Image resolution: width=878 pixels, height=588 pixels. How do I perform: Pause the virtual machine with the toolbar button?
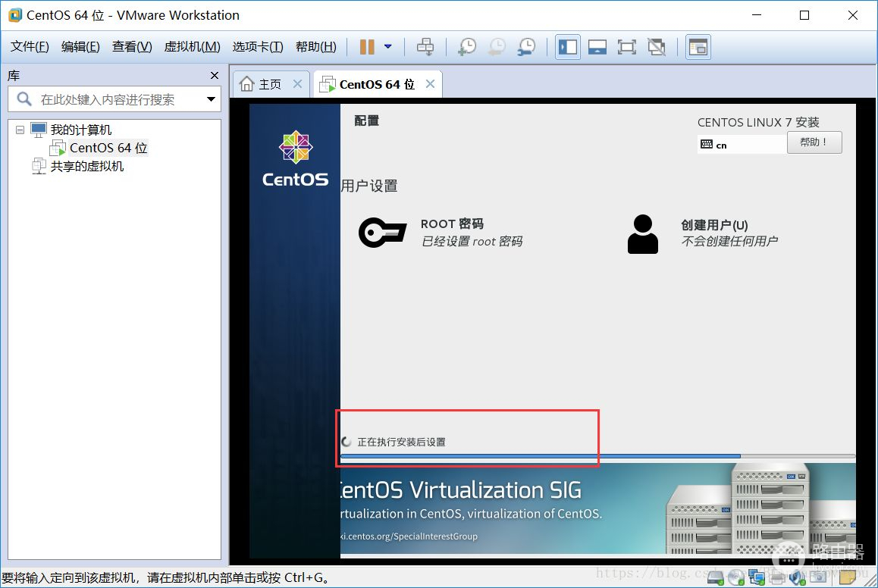(367, 47)
